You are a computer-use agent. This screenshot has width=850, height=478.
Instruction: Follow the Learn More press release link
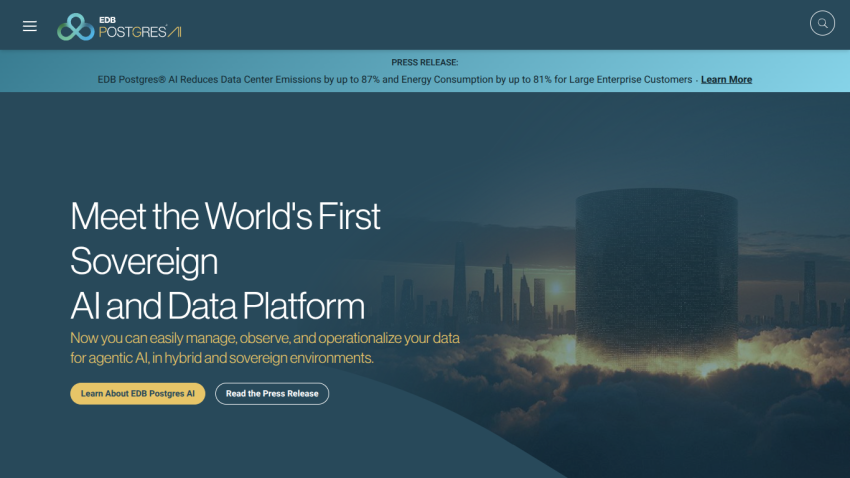[726, 80]
